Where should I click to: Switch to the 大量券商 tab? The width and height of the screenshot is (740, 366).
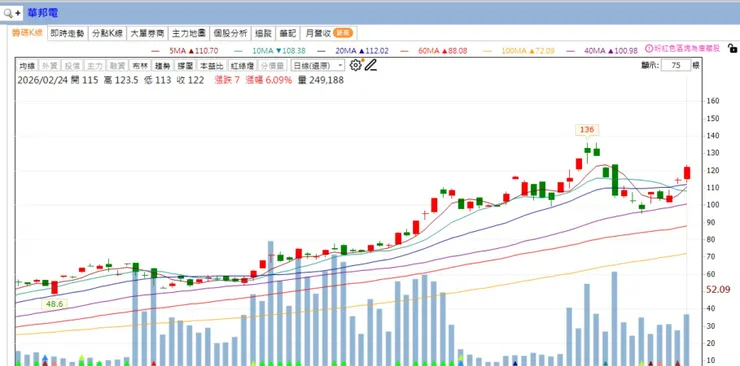coord(147,33)
